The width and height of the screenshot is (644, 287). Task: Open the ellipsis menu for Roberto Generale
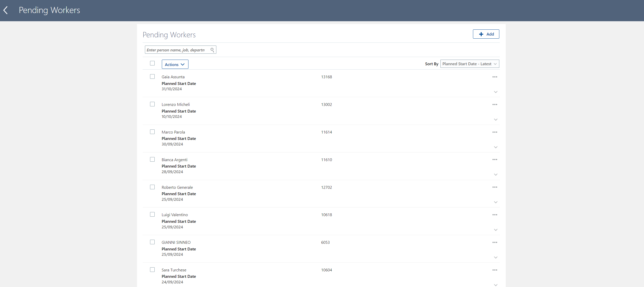495,187
